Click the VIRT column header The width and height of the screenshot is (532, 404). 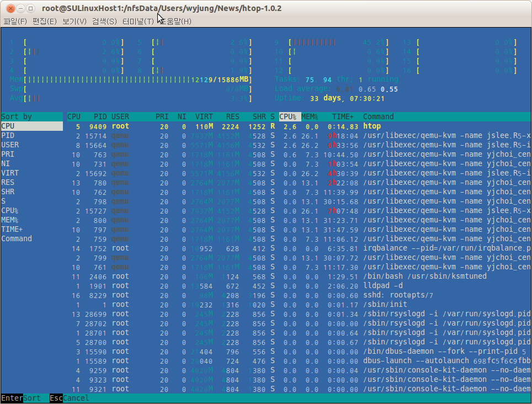(x=204, y=116)
